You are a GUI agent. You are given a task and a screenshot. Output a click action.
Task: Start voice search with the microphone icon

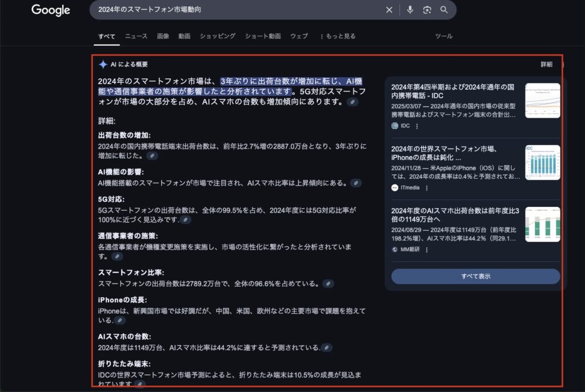click(410, 10)
